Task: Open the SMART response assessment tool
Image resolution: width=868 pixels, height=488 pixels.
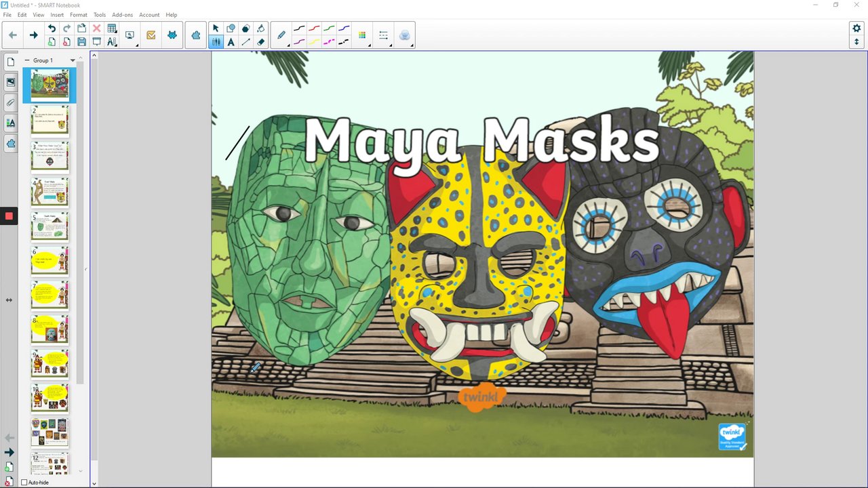Action: pos(151,35)
